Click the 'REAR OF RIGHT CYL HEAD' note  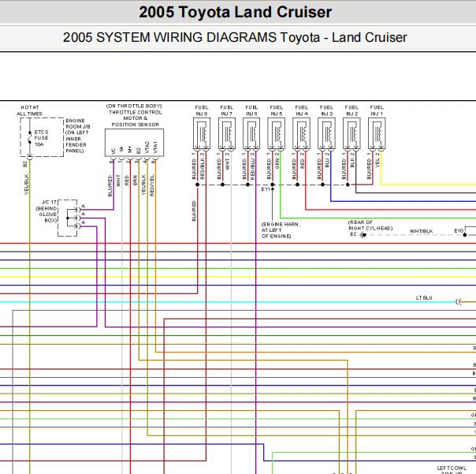[x=370, y=225]
